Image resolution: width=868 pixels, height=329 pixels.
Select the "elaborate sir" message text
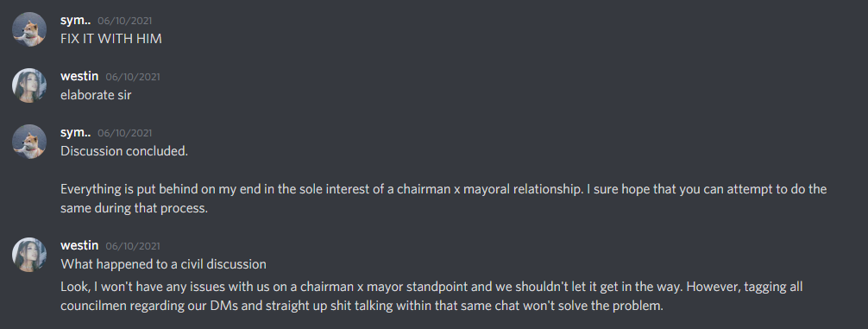click(x=96, y=95)
